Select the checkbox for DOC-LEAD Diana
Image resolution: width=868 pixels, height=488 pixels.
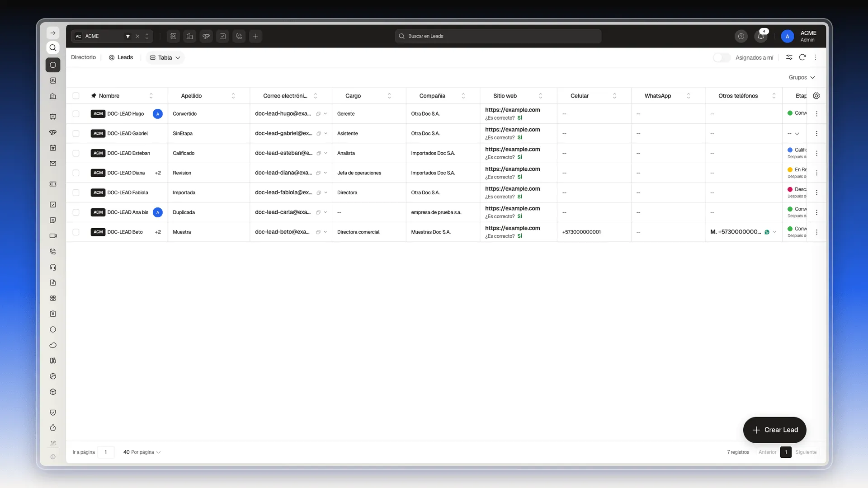pyautogui.click(x=76, y=173)
